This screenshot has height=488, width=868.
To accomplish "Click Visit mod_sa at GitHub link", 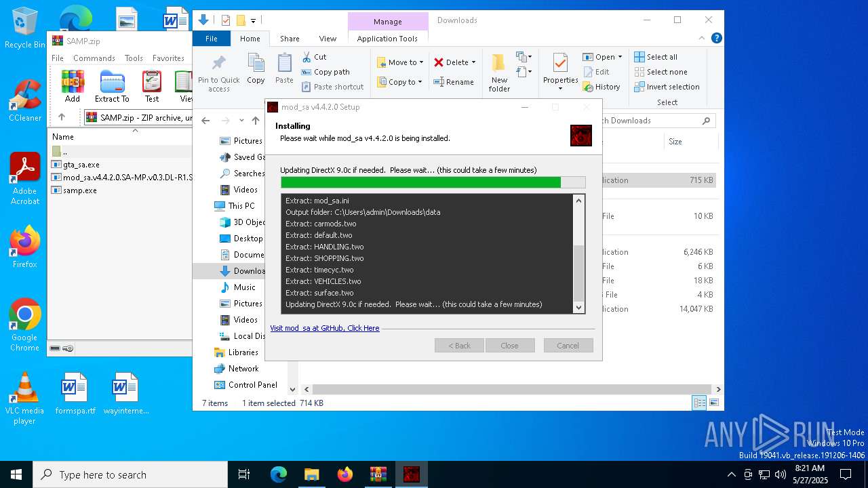I will [x=325, y=328].
